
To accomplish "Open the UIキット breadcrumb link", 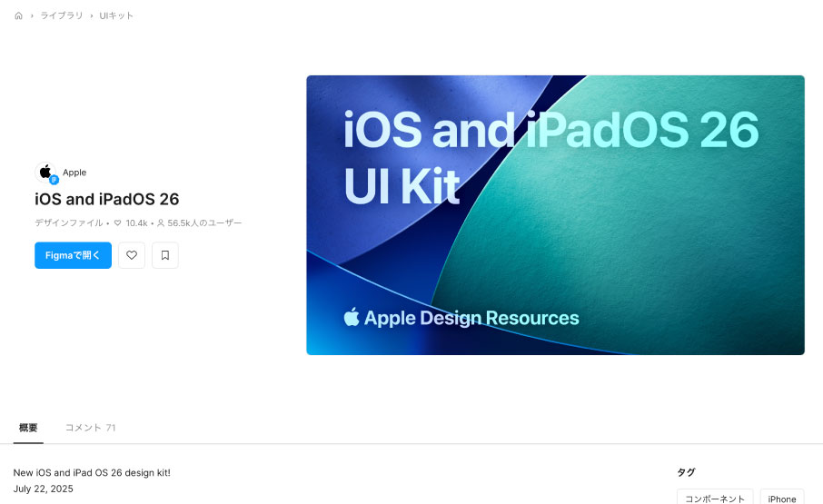I will (x=116, y=15).
